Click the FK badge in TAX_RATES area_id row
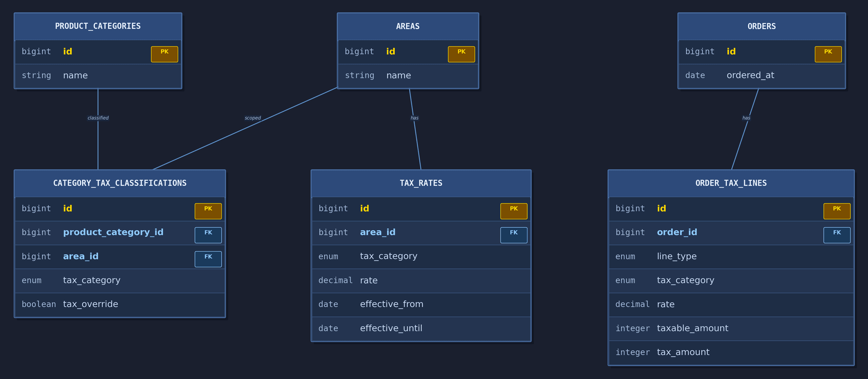The width and height of the screenshot is (868, 379). [514, 235]
